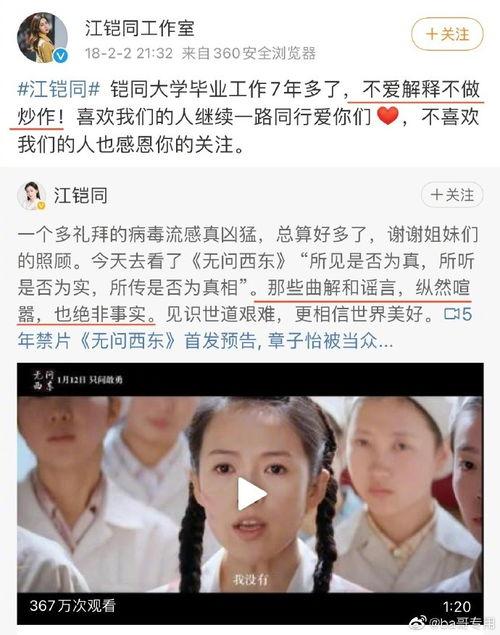Open the 江铠同工作室 profile avatar
Viewport: 500px width, 635px height.
coord(42,38)
